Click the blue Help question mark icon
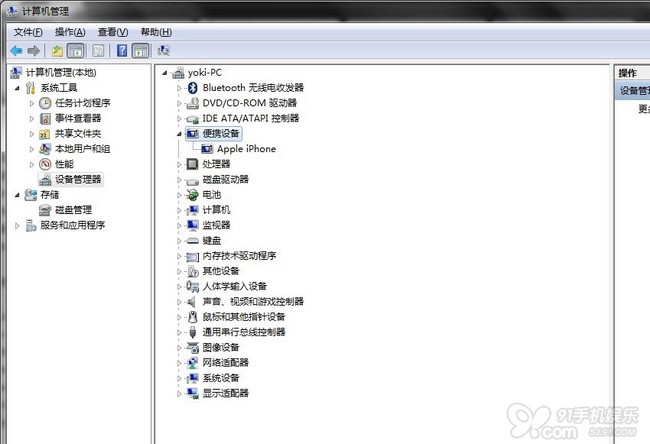Viewport: 650px width, 444px height. 122,51
